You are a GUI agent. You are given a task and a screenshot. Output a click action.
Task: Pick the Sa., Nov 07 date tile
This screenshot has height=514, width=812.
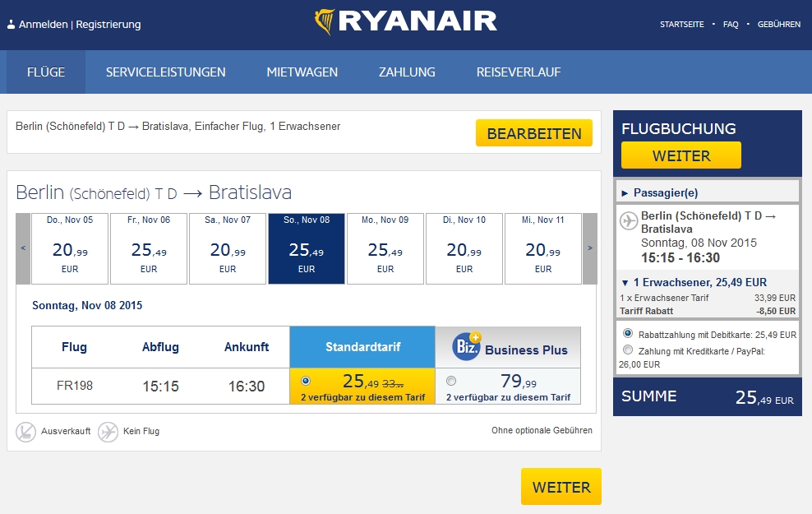[x=228, y=248]
